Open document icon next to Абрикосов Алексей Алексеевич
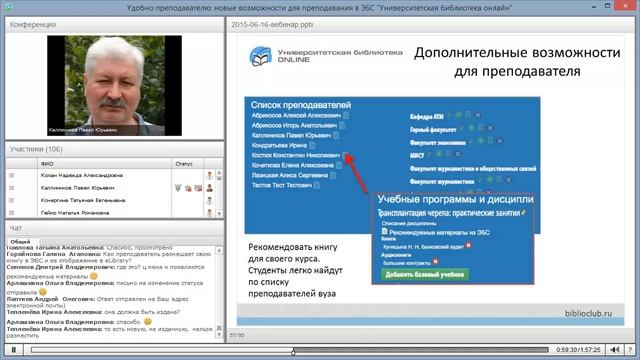 [x=346, y=116]
